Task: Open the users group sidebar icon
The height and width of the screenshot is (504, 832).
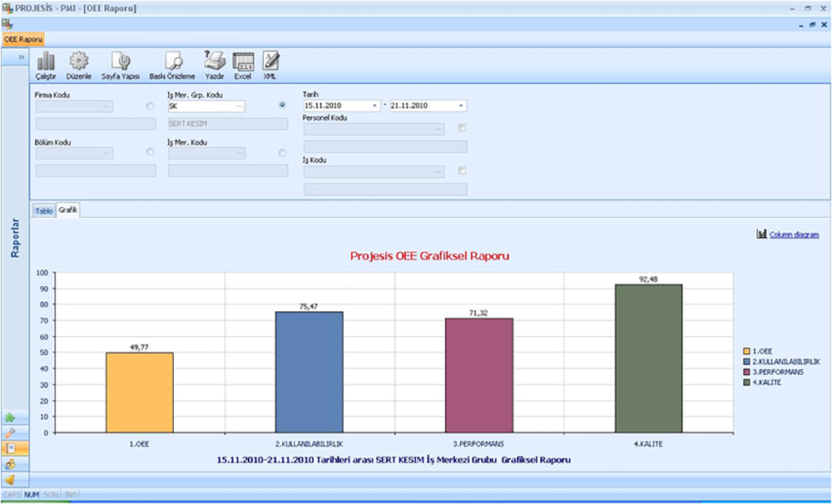Action: (x=11, y=463)
